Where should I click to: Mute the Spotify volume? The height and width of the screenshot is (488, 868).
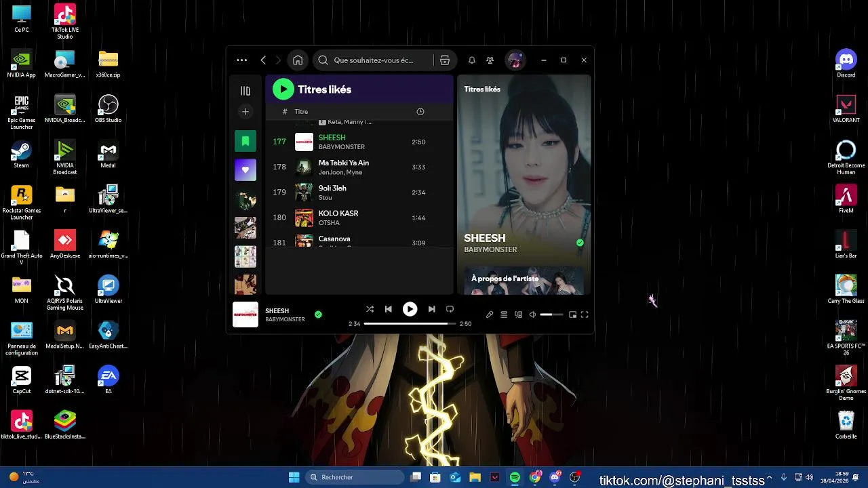(533, 314)
